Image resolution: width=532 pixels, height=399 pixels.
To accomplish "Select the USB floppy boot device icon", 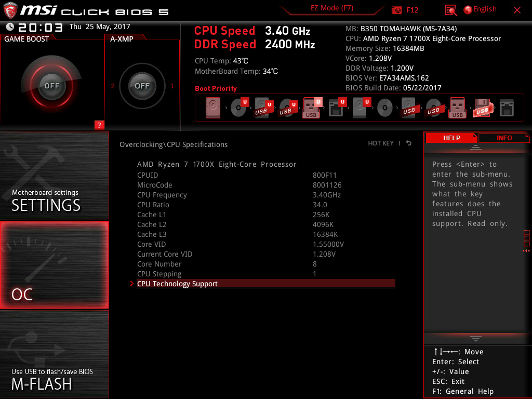I will pyautogui.click(x=482, y=108).
